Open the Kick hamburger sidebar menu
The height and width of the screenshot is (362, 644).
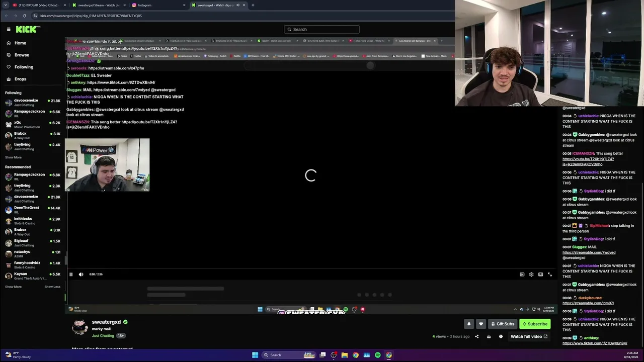(x=9, y=29)
